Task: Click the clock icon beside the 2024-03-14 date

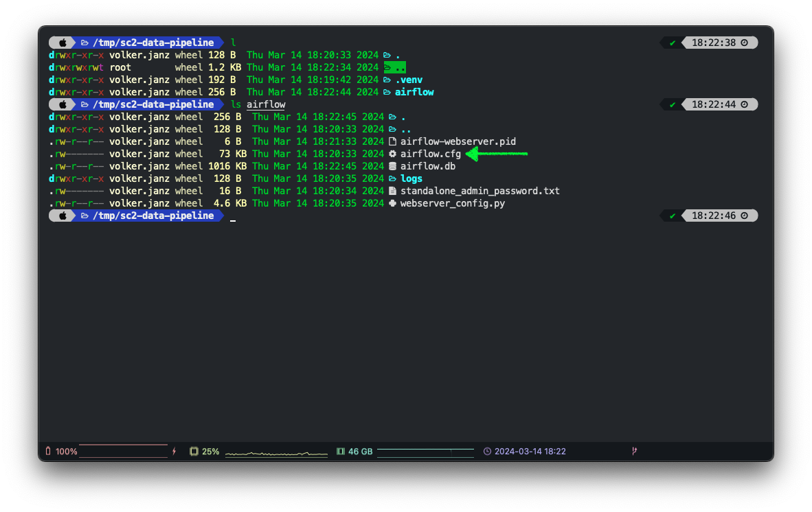Action: pos(487,452)
